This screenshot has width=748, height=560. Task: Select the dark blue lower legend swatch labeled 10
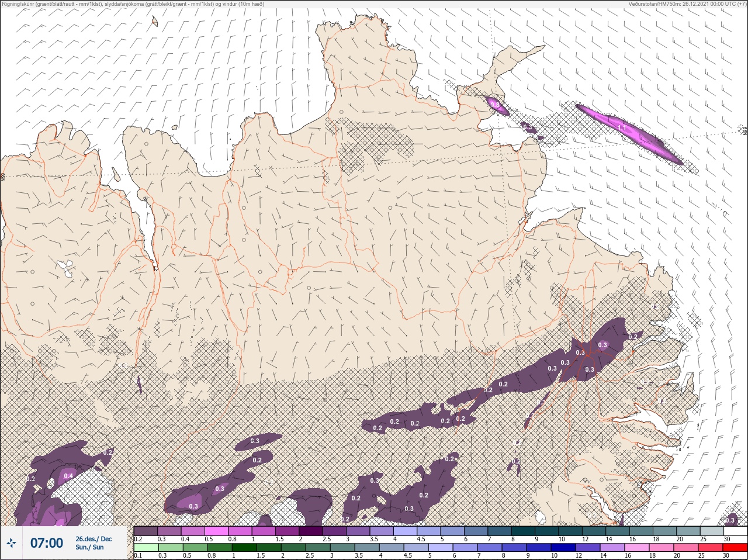click(563, 548)
